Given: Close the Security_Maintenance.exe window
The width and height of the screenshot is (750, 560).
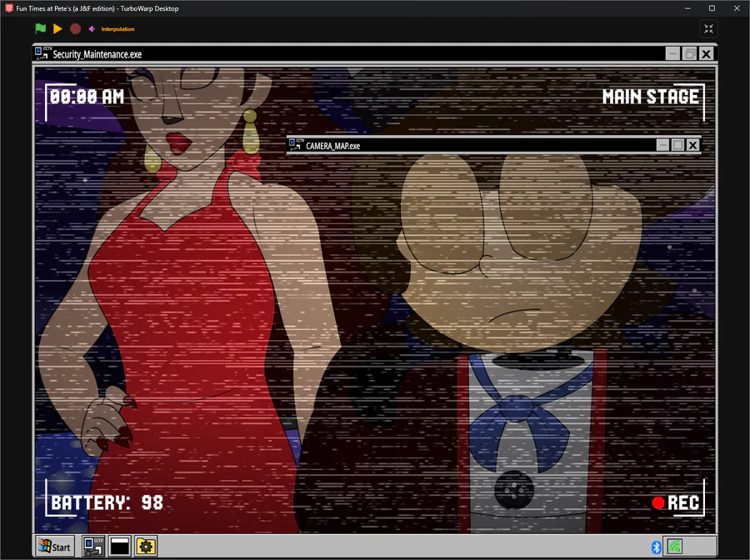Looking at the screenshot, I should pyautogui.click(x=706, y=53).
